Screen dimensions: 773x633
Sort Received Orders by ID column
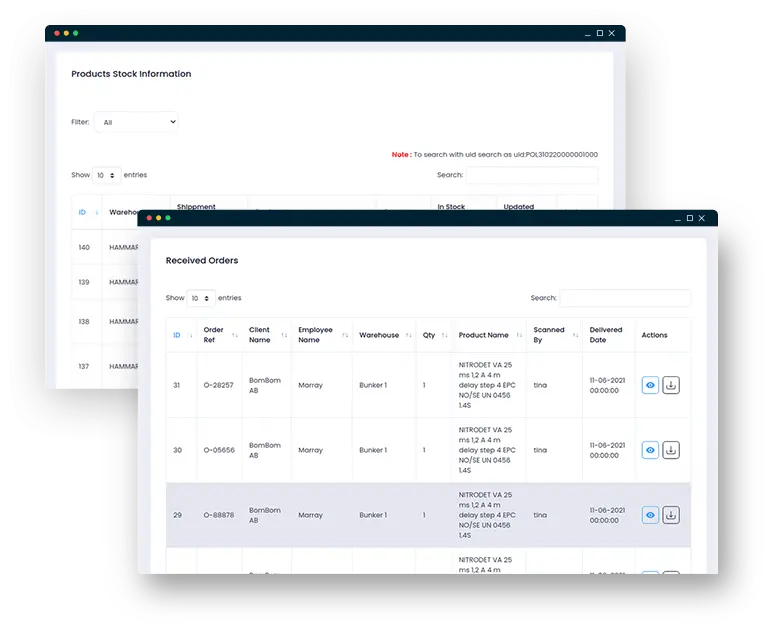pyautogui.click(x=180, y=335)
